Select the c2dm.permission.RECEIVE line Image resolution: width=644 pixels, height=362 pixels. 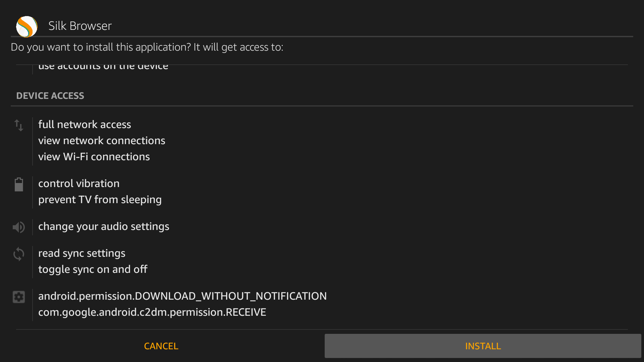pos(152,312)
